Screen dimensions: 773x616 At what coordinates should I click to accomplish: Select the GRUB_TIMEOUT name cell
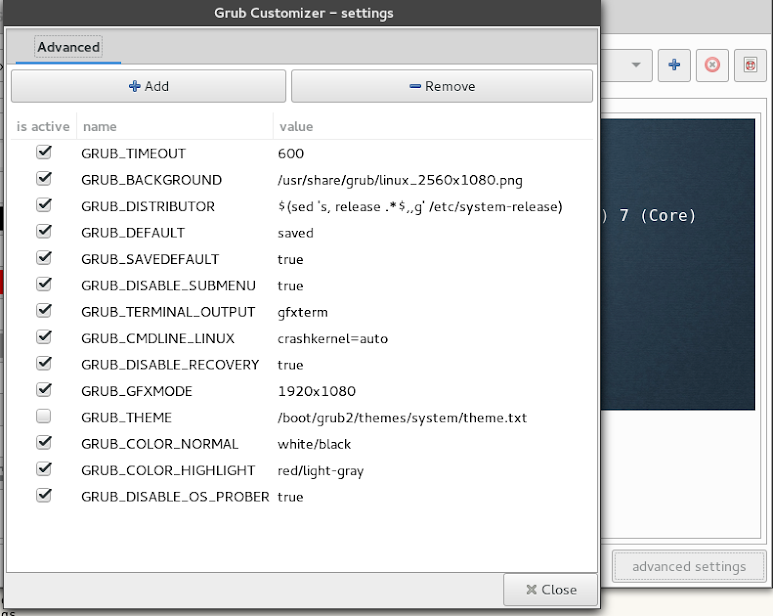[133, 154]
